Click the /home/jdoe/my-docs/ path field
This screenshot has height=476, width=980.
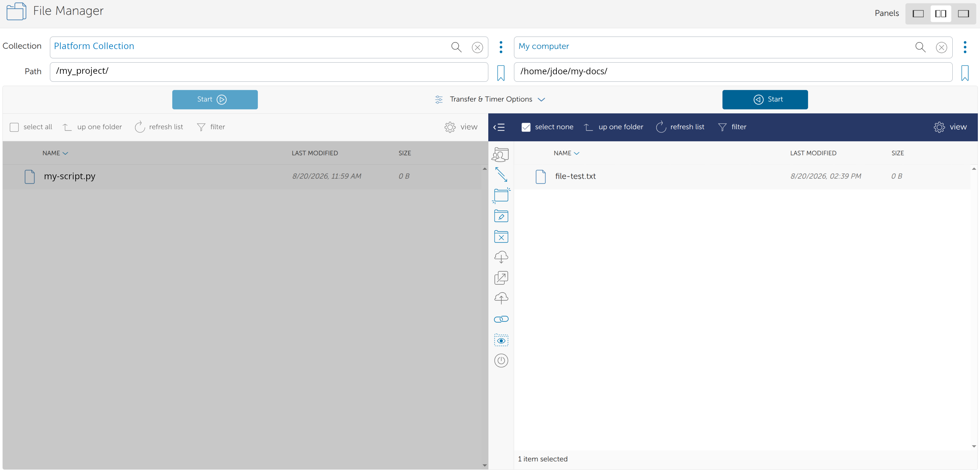[x=733, y=72]
